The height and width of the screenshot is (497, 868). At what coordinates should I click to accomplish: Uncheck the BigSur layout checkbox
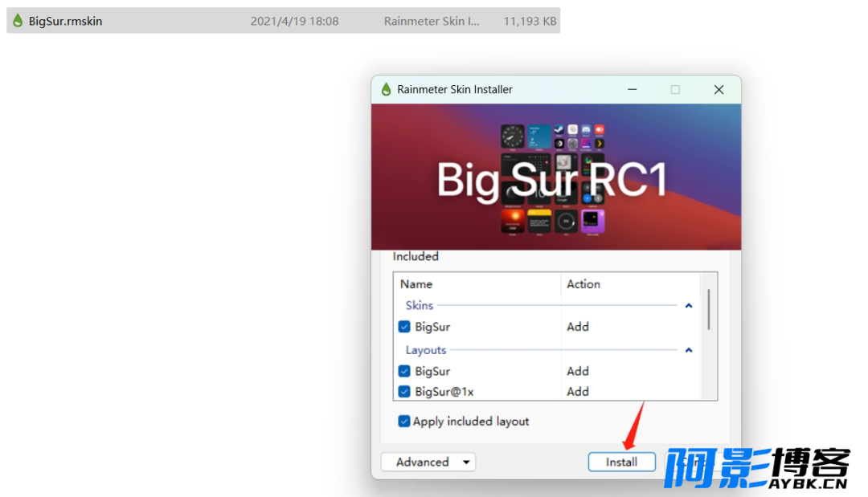[404, 371]
